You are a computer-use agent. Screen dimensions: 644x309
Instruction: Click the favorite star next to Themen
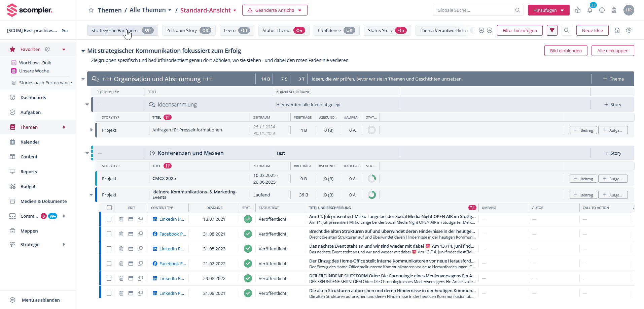(91, 10)
